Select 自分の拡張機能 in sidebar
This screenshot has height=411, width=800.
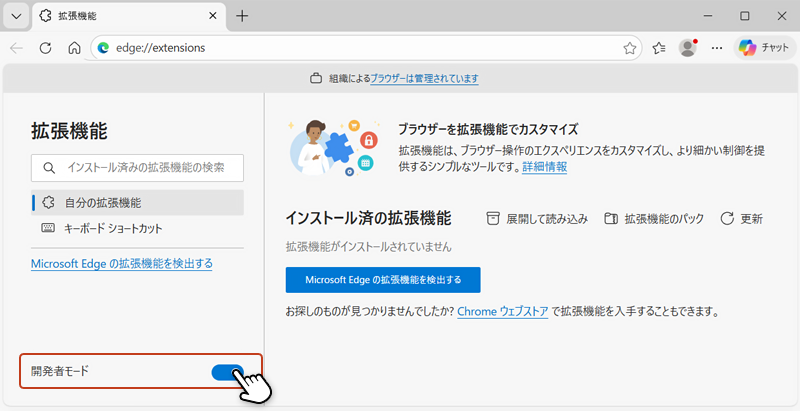(x=137, y=203)
